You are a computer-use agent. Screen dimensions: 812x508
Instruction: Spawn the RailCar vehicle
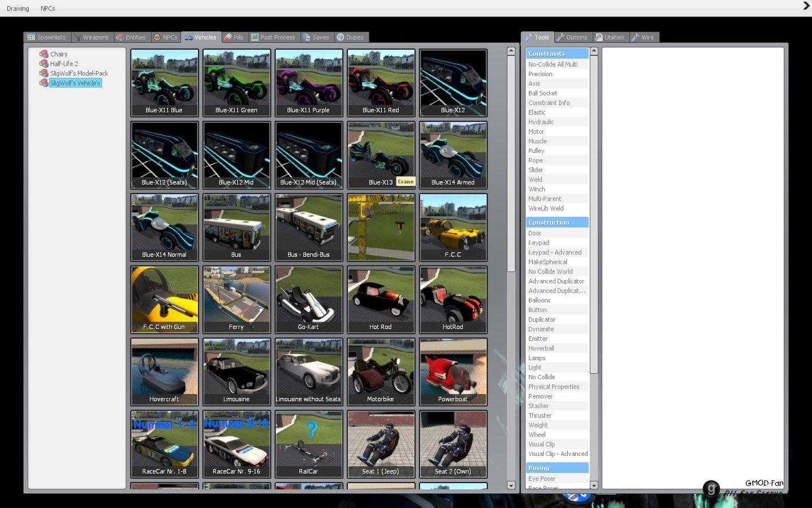point(308,444)
